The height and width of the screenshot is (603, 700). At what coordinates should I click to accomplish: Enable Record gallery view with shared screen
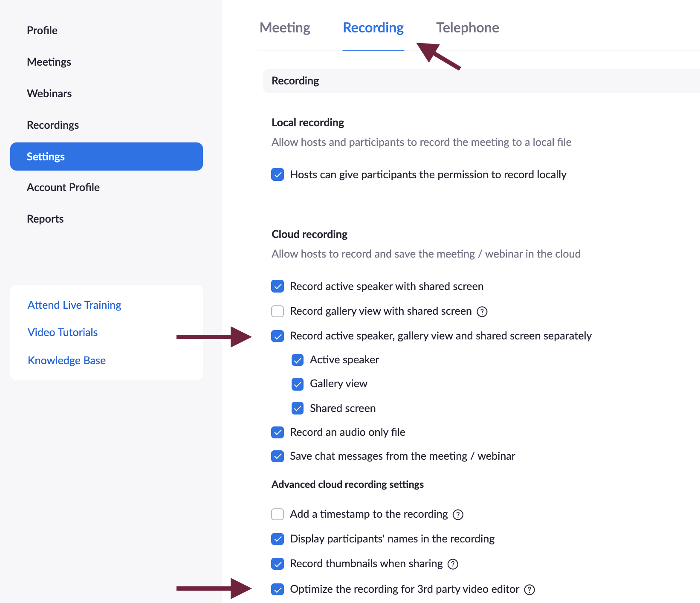coord(278,311)
